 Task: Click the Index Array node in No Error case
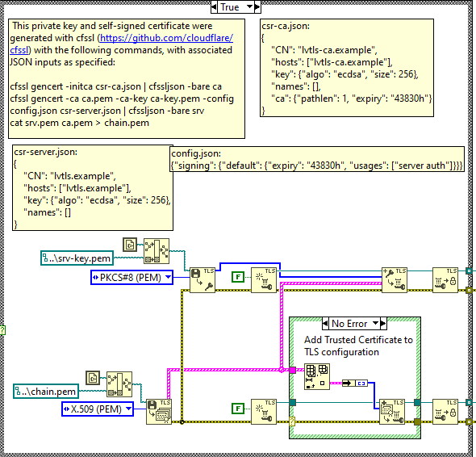point(317,376)
